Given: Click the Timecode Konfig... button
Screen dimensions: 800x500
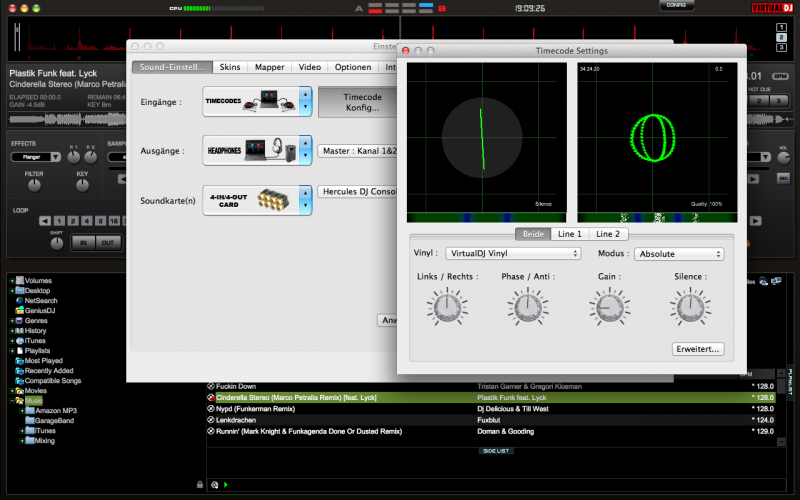Looking at the screenshot, I should [358, 102].
